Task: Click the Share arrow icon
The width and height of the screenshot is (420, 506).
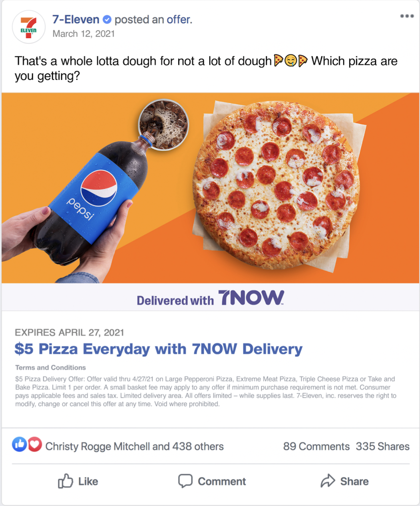Action: pyautogui.click(x=328, y=481)
